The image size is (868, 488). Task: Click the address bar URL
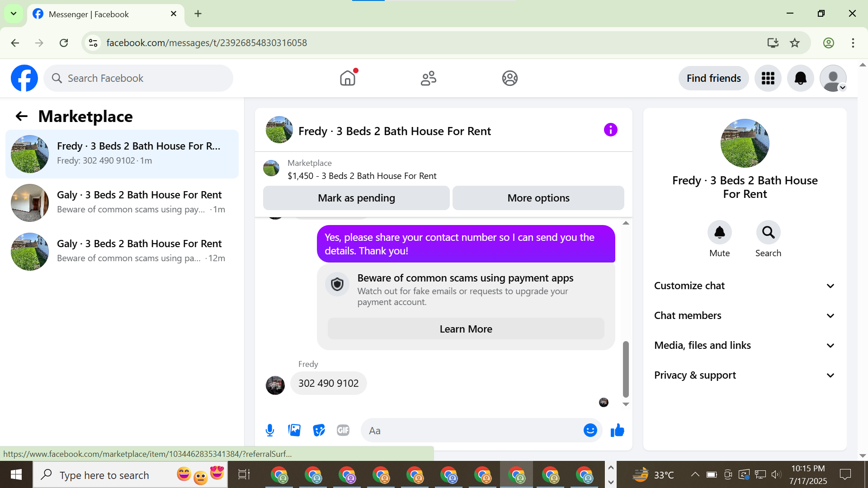point(207,43)
